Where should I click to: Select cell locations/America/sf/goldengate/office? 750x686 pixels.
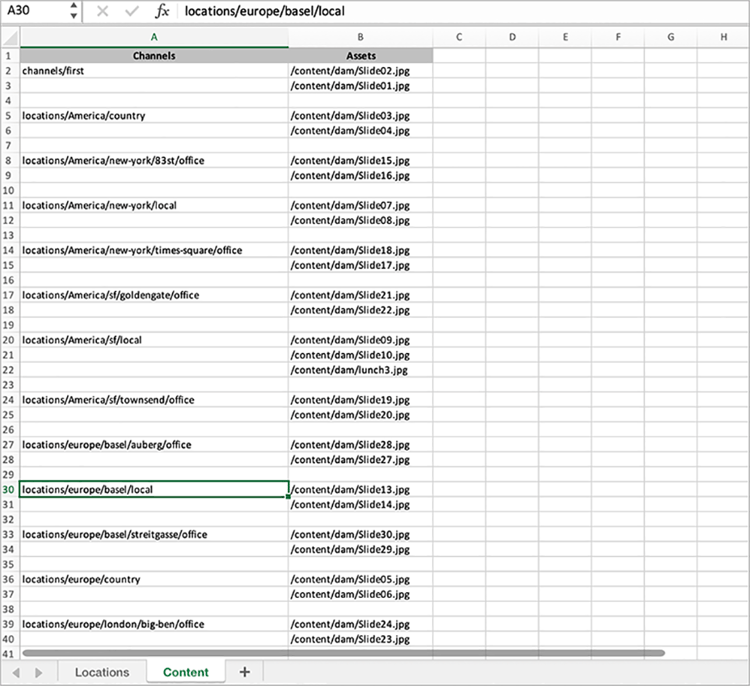(x=154, y=295)
